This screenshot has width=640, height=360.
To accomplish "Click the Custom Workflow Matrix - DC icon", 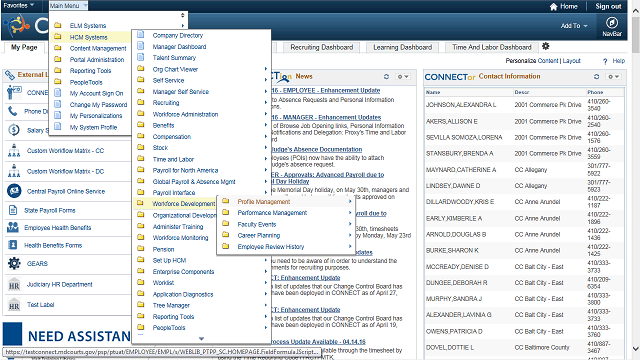I will 14,171.
